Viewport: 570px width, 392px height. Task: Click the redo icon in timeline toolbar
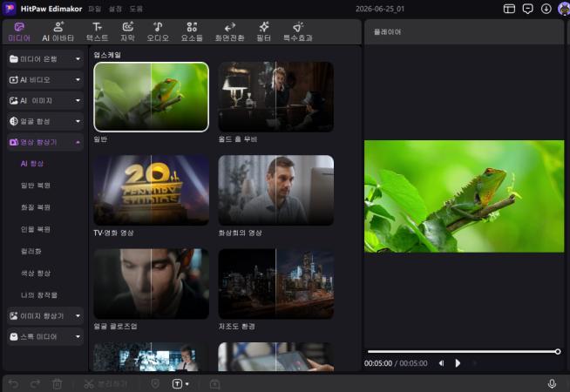[35, 383]
